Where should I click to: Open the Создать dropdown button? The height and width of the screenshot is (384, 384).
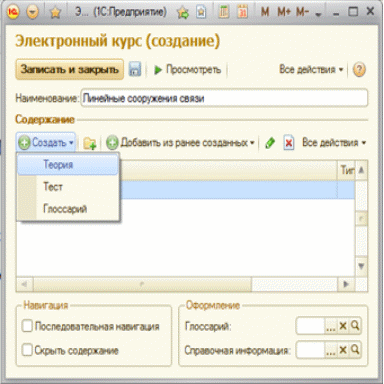click(x=46, y=143)
